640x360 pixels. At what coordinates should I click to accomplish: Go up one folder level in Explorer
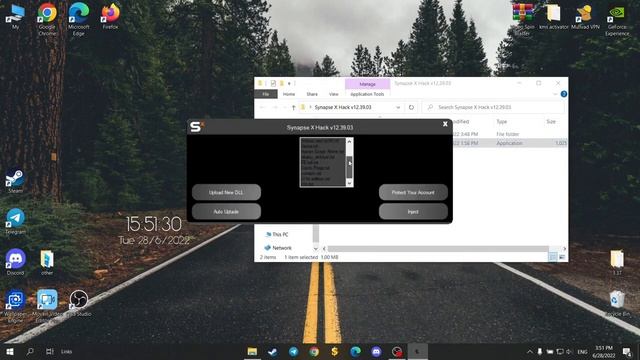[293, 107]
